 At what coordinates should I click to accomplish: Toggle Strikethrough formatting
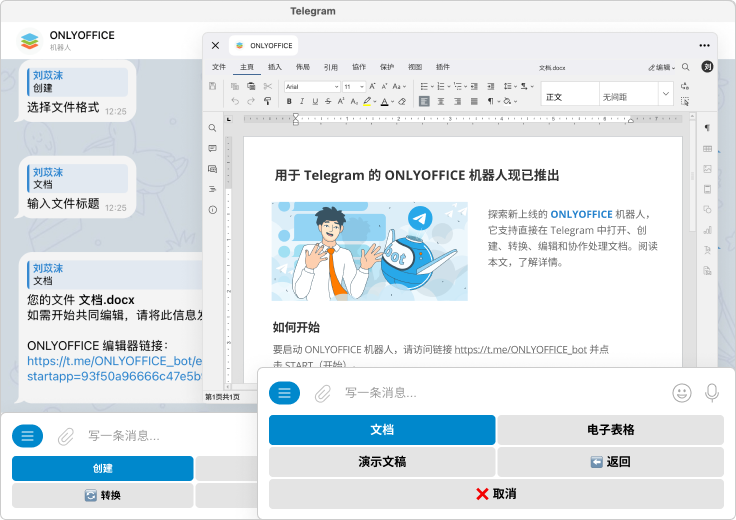[x=328, y=101]
